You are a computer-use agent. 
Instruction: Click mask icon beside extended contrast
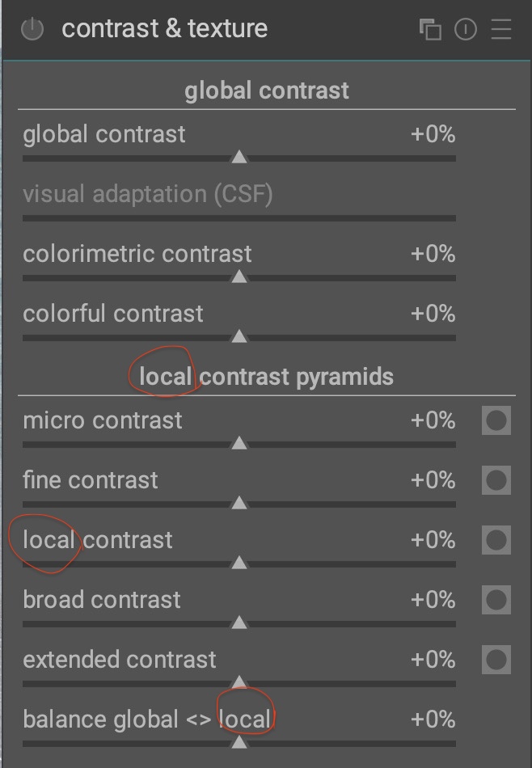496,660
